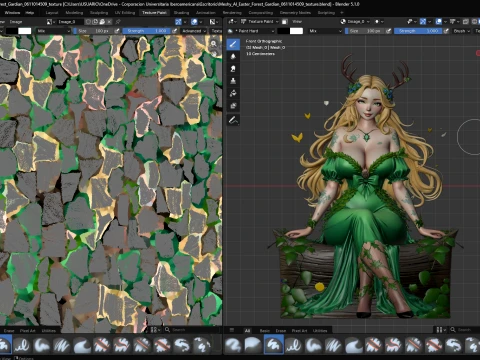480x360 pixels.
Task: Toggle gizmo display in image editor header
Action: coord(178,22)
